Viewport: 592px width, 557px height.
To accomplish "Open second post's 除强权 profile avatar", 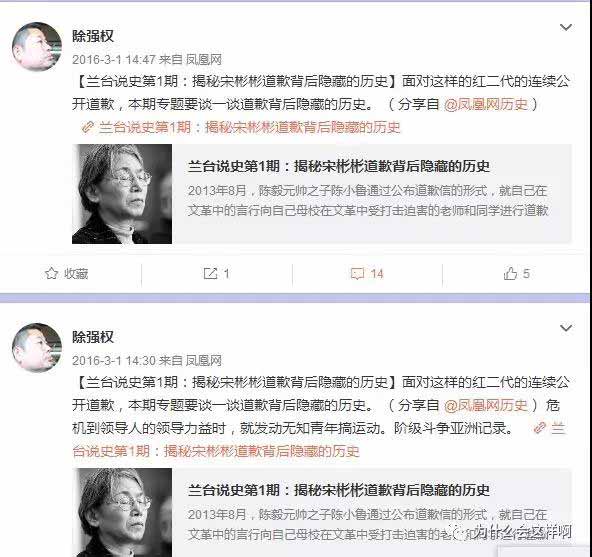I will point(37,347).
